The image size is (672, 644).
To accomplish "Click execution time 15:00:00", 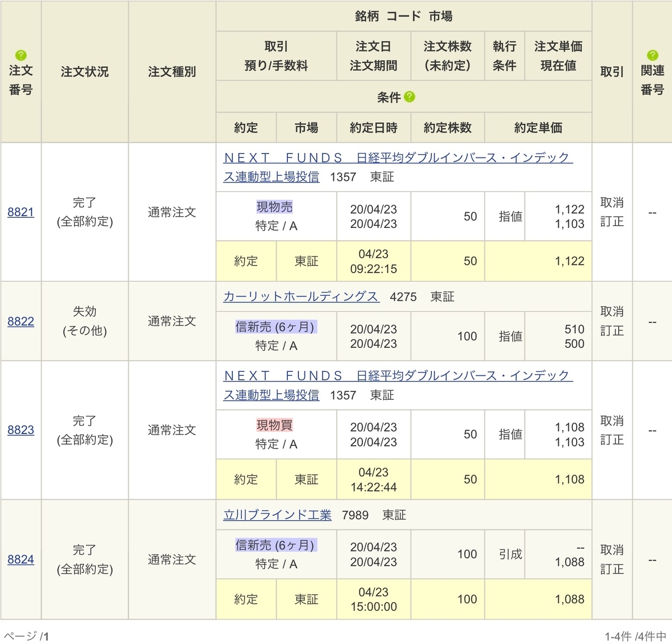I will [374, 607].
